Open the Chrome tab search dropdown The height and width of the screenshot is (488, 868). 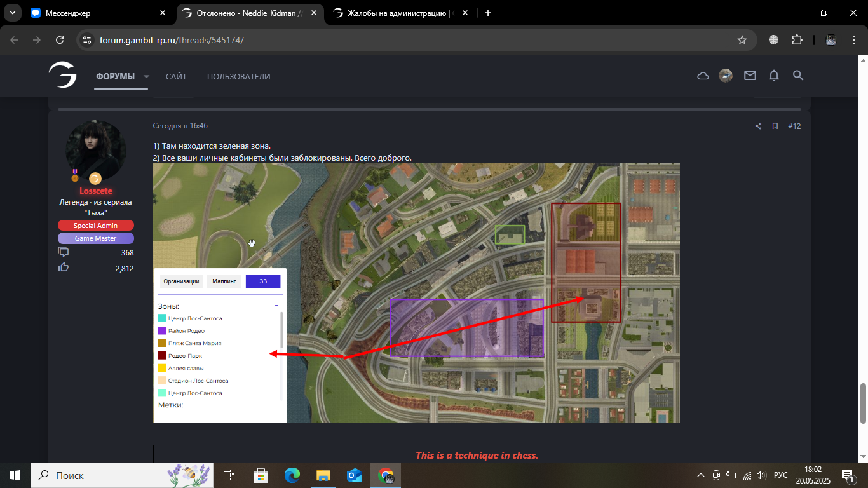click(x=12, y=13)
